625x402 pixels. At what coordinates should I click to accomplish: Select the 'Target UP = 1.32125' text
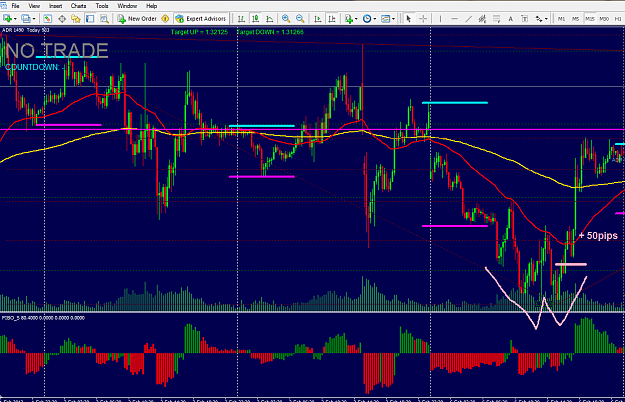[x=199, y=32]
